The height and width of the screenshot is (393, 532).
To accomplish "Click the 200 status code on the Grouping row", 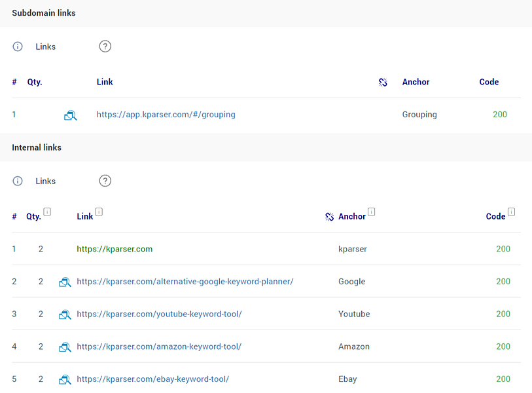I will click(x=499, y=115).
